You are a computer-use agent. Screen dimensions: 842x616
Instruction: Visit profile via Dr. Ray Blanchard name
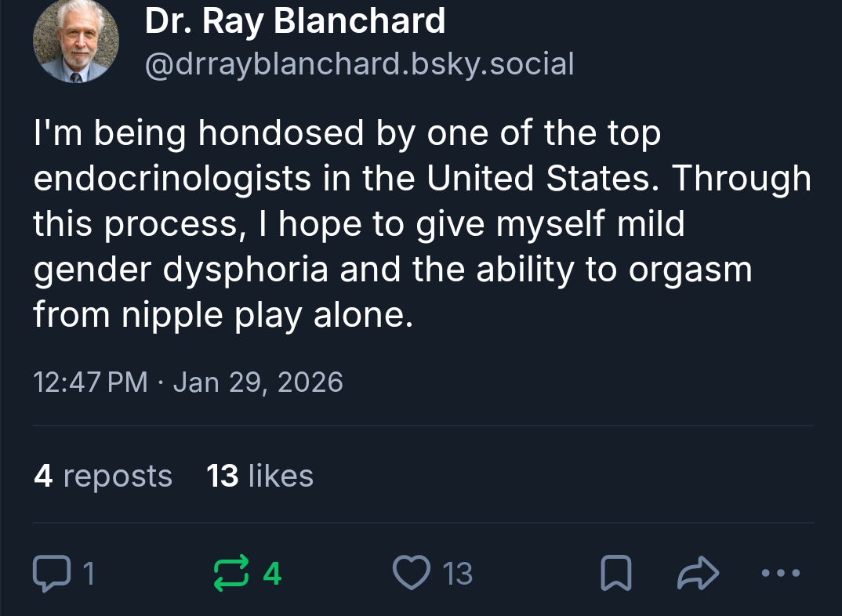(x=295, y=21)
